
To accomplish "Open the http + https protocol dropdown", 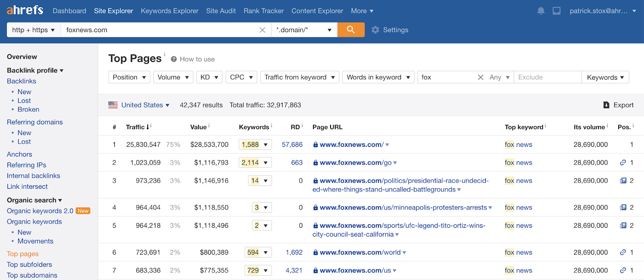I will pyautogui.click(x=33, y=30).
